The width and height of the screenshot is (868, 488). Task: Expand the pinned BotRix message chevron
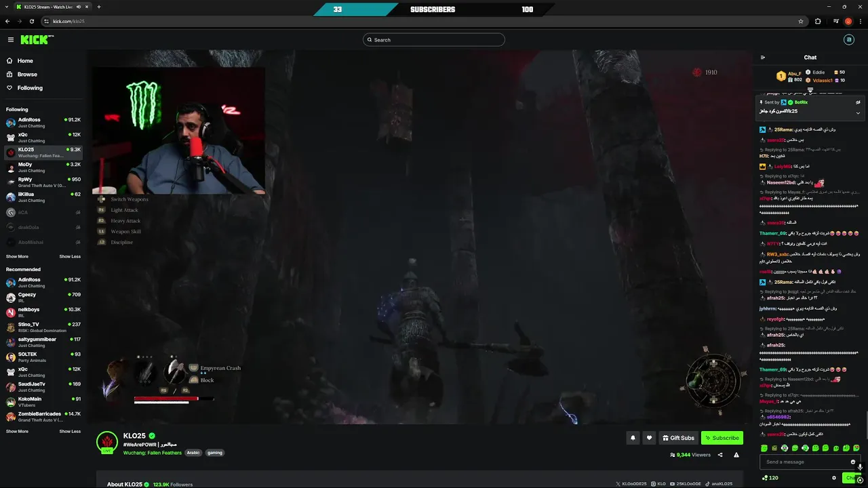[858, 113]
